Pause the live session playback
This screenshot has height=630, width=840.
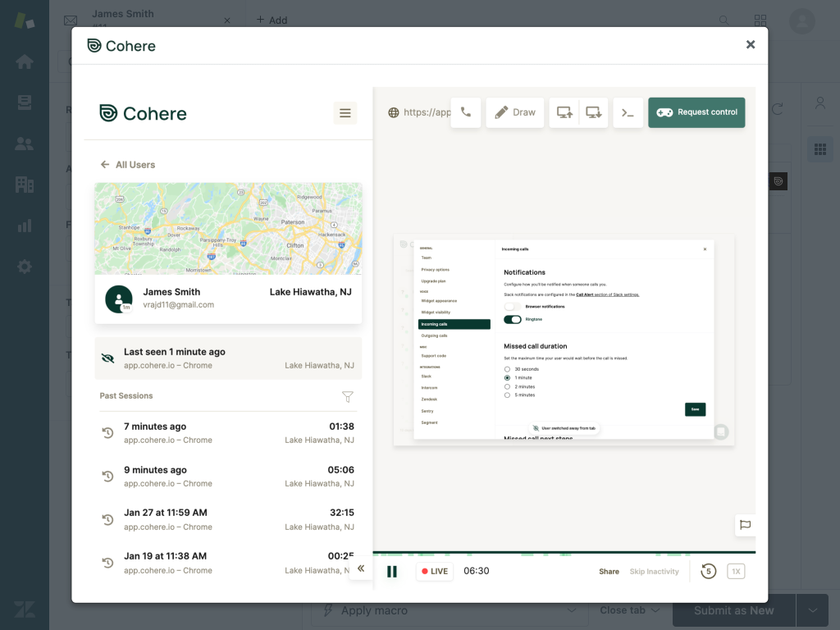coord(392,571)
